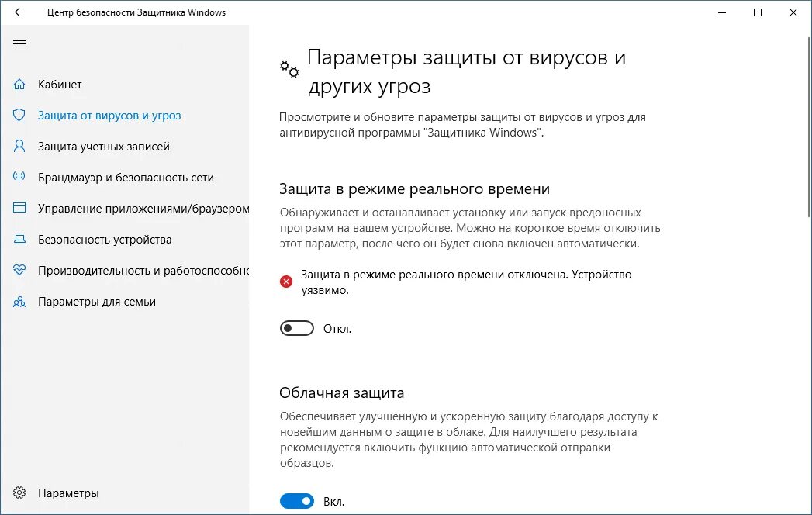This screenshot has height=515, width=812.
Task: Click the laptop icon for device security
Action: (x=19, y=240)
